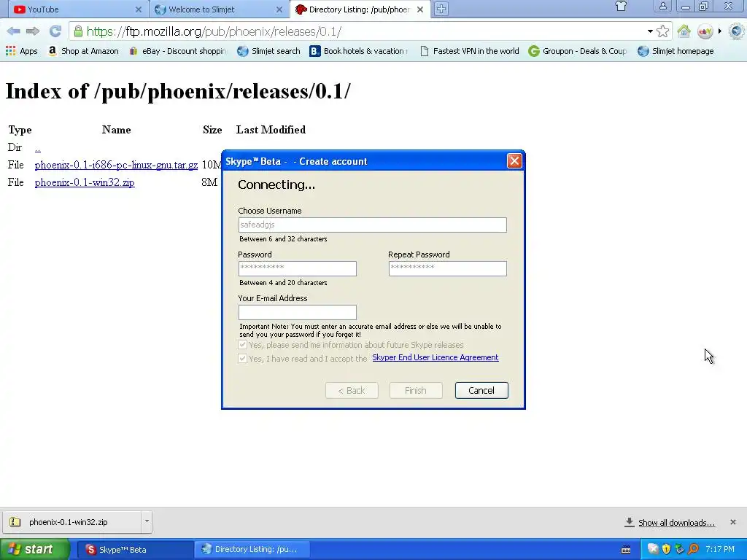Open Shop at Amazon bookmark
The height and width of the screenshot is (560, 747).
coord(83,51)
